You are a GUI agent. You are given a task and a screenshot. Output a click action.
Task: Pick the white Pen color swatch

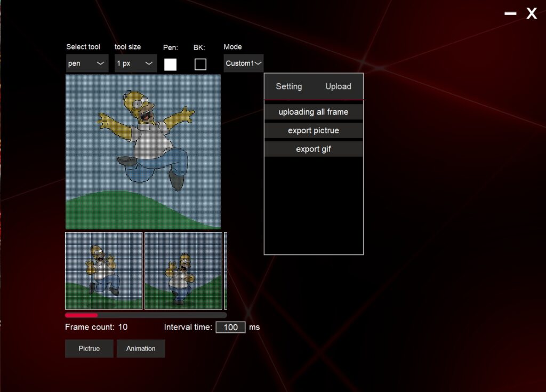tap(170, 65)
